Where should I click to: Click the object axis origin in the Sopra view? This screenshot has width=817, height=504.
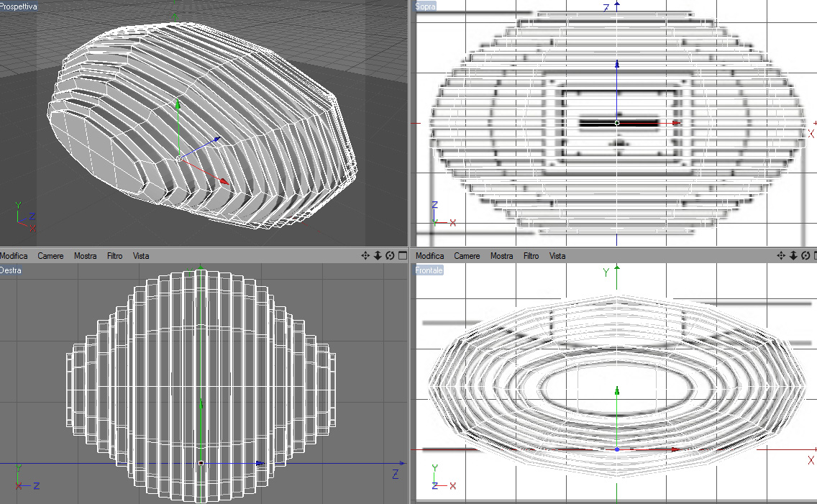617,124
